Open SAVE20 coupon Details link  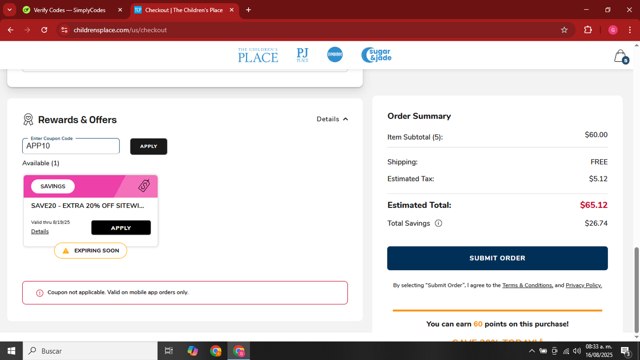point(40,231)
